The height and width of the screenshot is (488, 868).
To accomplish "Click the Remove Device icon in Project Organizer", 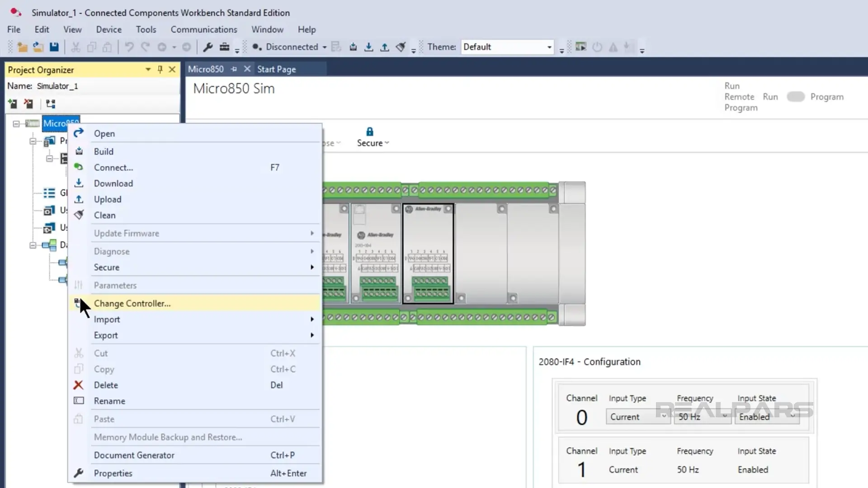I will [28, 104].
